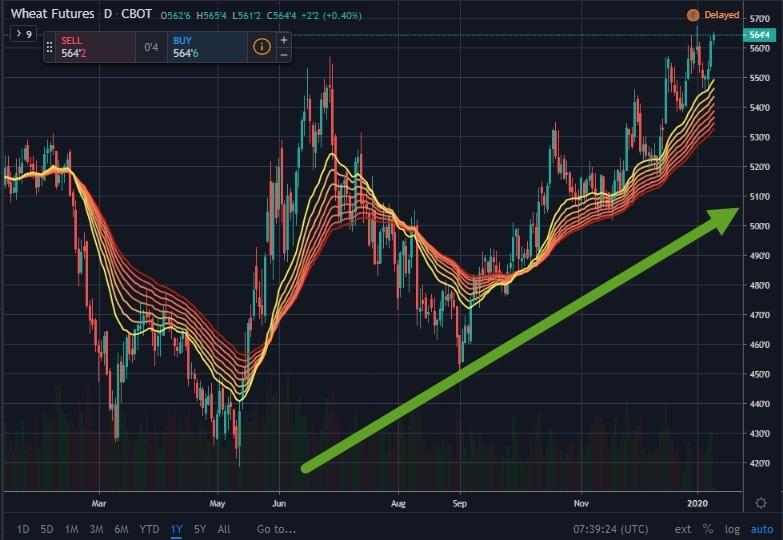Decrease order quantity with minus button
This screenshot has width=783, height=540.
click(x=284, y=54)
